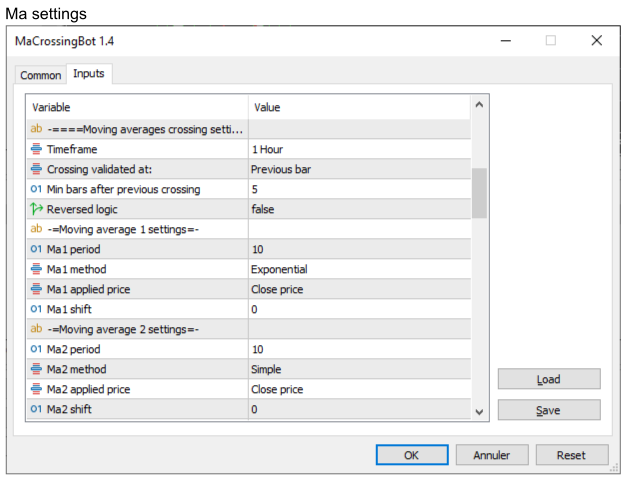Click the scrollbar down arrow of inputs list
Viewport: 640px width, 480px height.
[480, 412]
